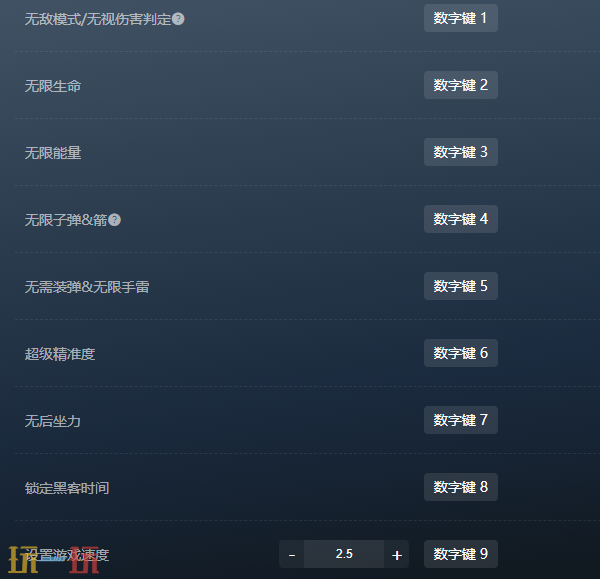Viewport: 600px width, 579px height.
Task: Toggle the 无限能量 cheat option
Action: click(x=53, y=153)
